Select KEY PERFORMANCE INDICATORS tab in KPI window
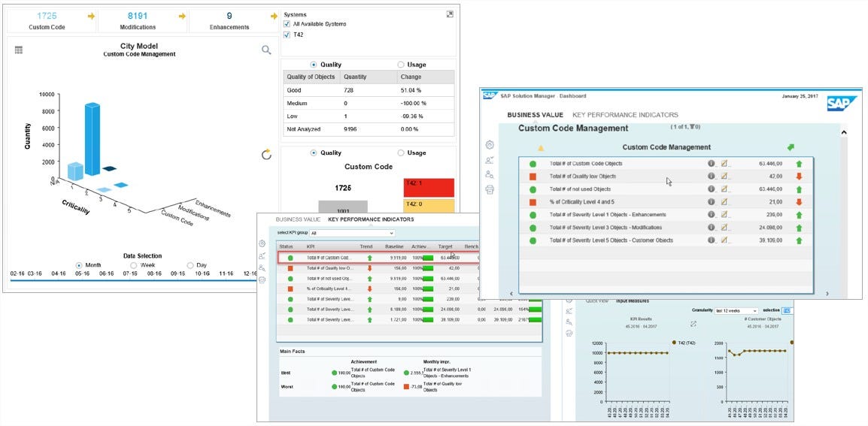Image resolution: width=868 pixels, height=426 pixels. pos(371,219)
